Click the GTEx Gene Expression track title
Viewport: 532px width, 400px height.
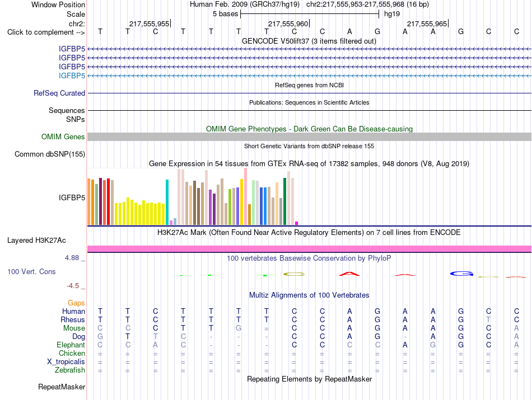pos(309,164)
